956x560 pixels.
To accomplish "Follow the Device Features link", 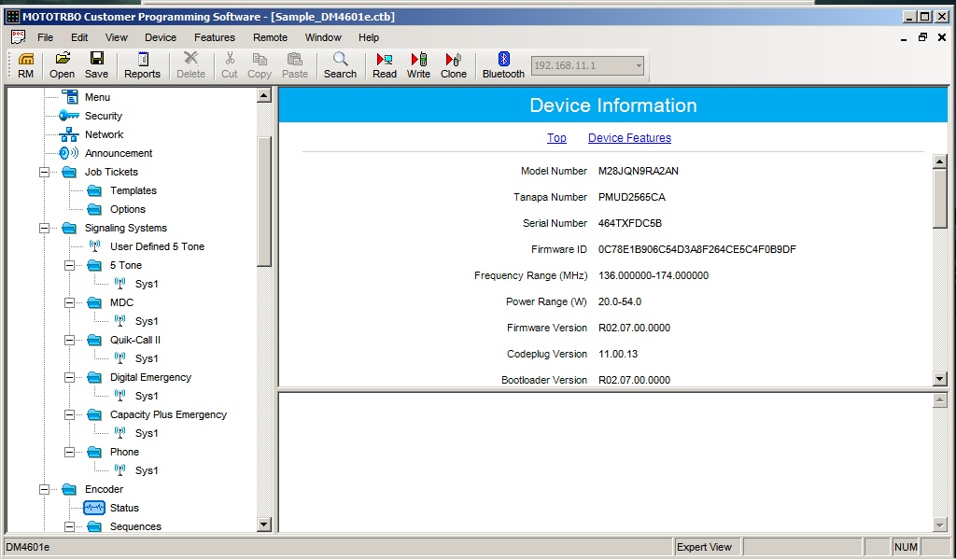I will [629, 138].
